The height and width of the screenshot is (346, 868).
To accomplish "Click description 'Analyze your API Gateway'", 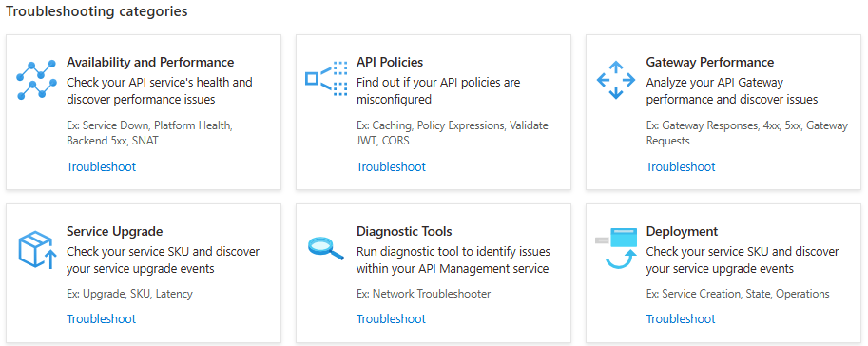I will pyautogui.click(x=715, y=83).
